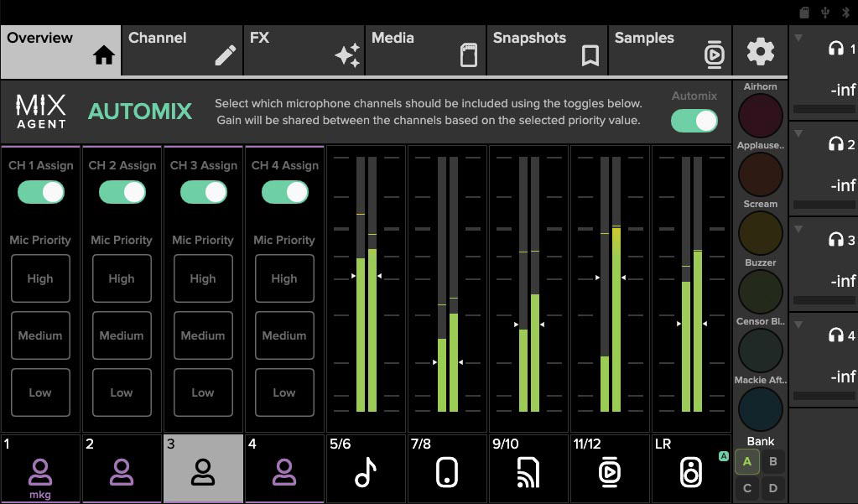Image resolution: width=858 pixels, height=504 pixels.
Task: Disable the master Automix toggle
Action: 694,121
